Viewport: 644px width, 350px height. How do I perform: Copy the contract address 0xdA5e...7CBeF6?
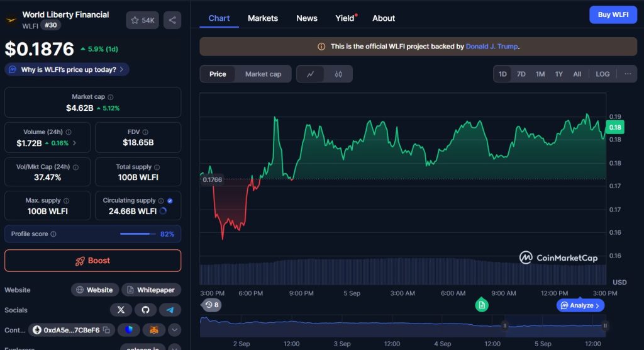pyautogui.click(x=106, y=330)
